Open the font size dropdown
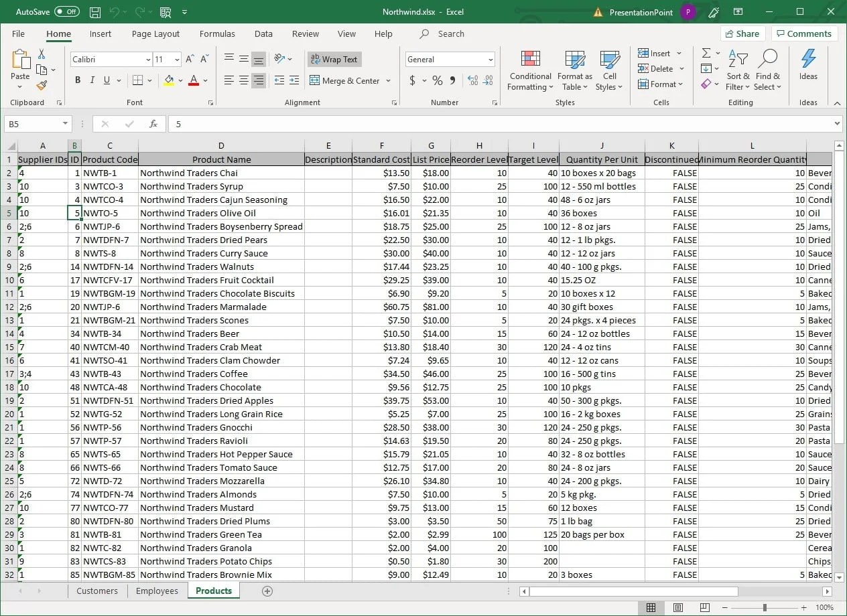 (177, 60)
